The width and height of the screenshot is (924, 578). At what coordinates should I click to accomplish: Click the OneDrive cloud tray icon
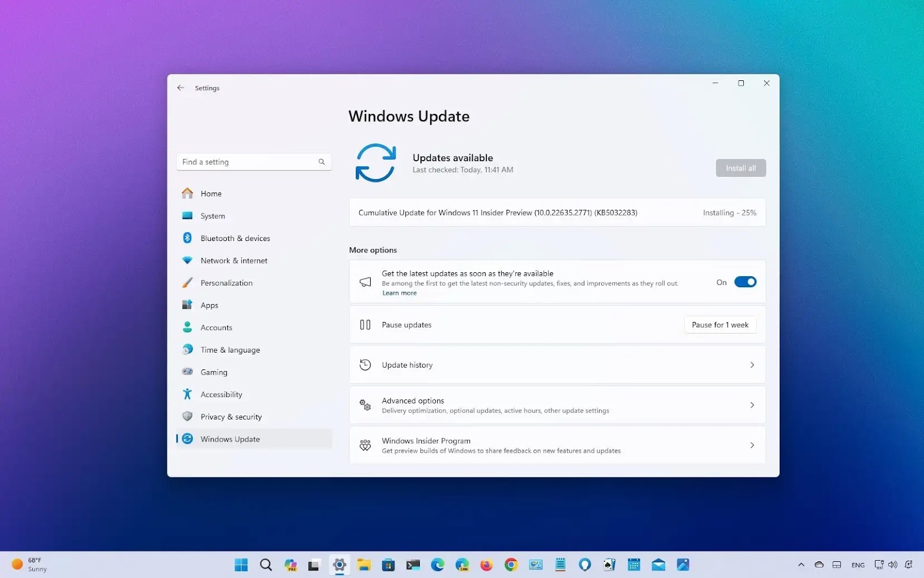tap(819, 565)
